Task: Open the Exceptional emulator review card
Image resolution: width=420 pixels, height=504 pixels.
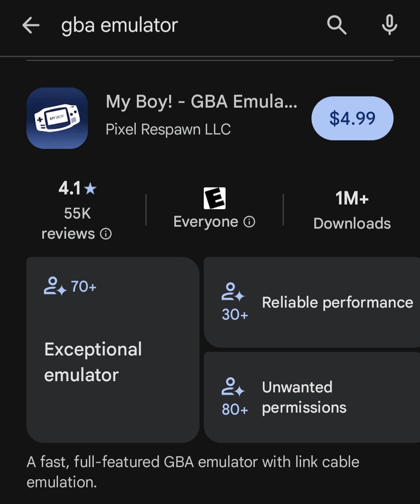Action: click(113, 350)
